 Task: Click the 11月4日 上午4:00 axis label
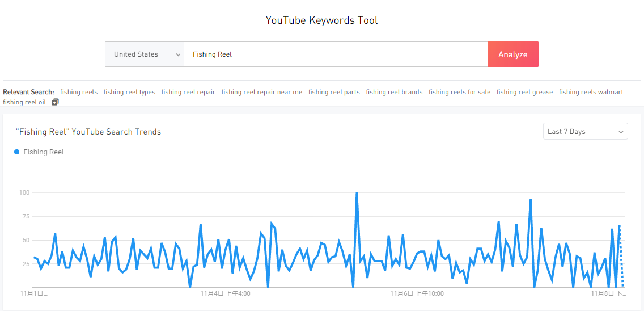tap(225, 293)
